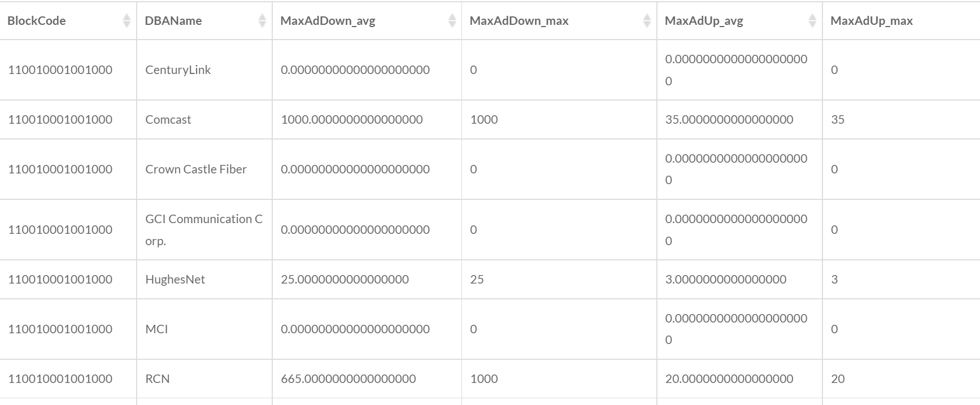
Task: Select the CenturyLink provider name cell
Action: 178,70
